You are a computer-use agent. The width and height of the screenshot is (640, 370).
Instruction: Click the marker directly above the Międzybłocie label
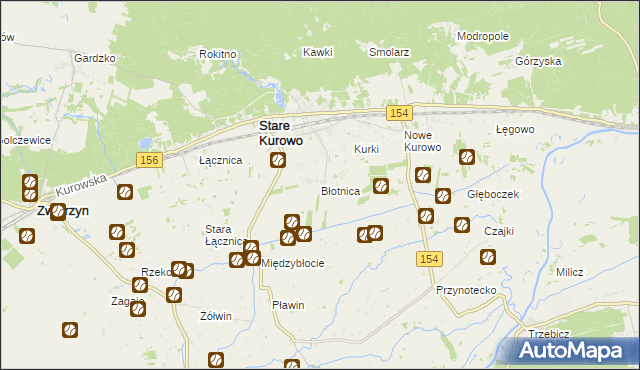[253, 258]
